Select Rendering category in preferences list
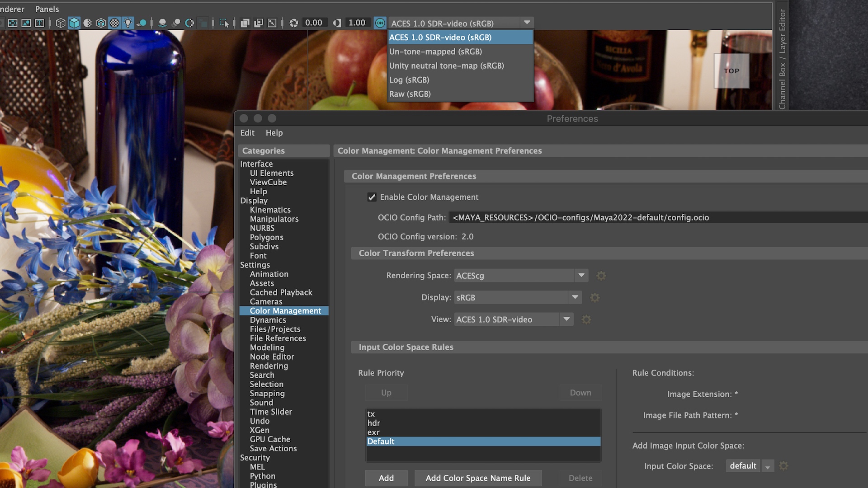Viewport: 868px width, 488px height. (269, 366)
